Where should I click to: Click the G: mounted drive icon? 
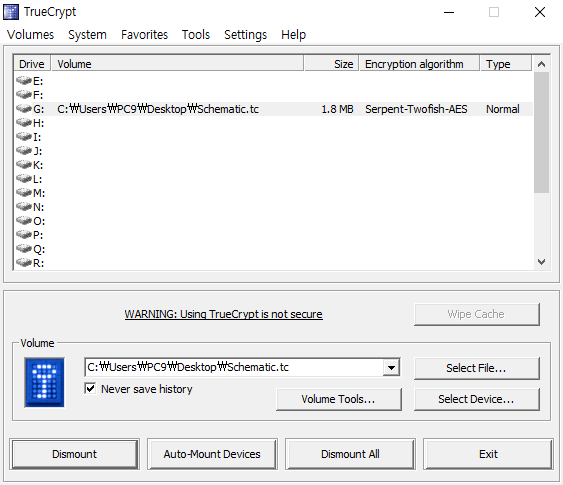[24, 108]
